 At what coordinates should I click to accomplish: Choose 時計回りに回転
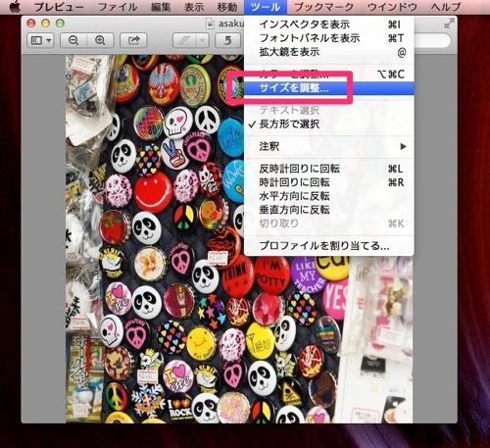(329, 182)
